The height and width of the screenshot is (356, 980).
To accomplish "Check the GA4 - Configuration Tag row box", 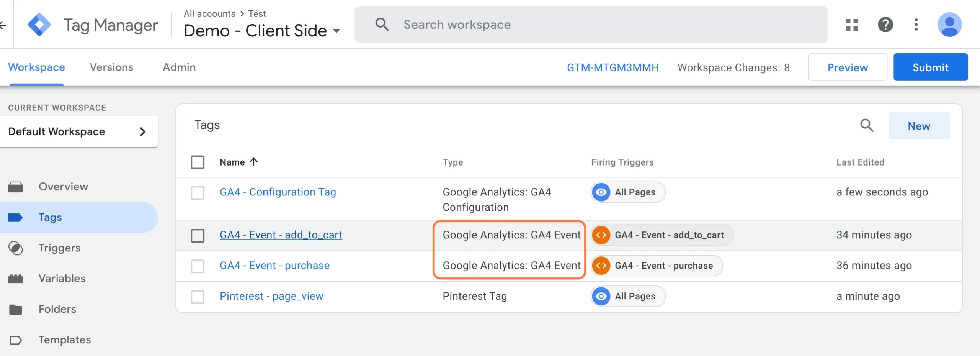I will click(x=198, y=193).
